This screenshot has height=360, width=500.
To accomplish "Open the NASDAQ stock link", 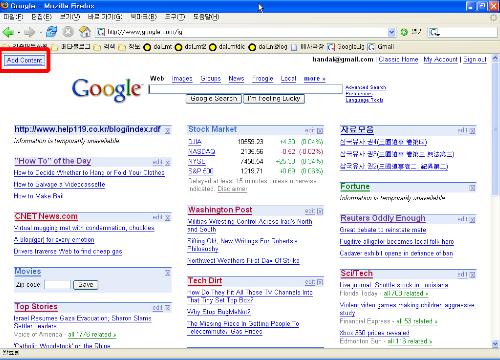I will tap(202, 152).
